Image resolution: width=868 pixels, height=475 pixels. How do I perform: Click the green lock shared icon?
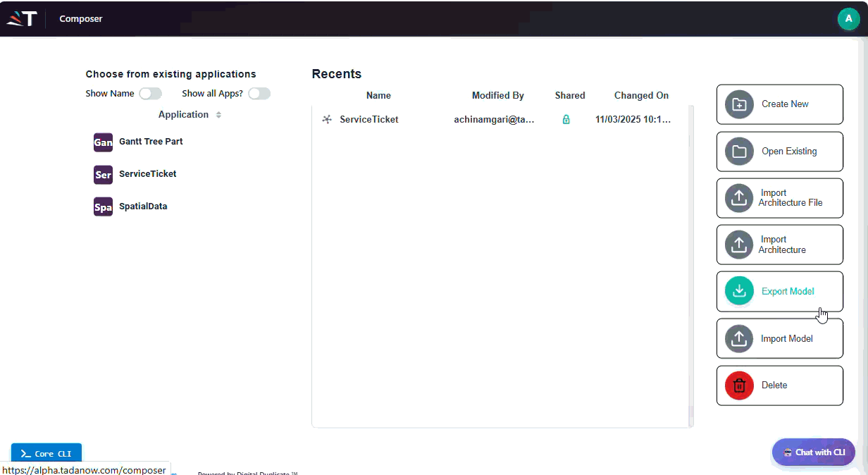coord(566,120)
